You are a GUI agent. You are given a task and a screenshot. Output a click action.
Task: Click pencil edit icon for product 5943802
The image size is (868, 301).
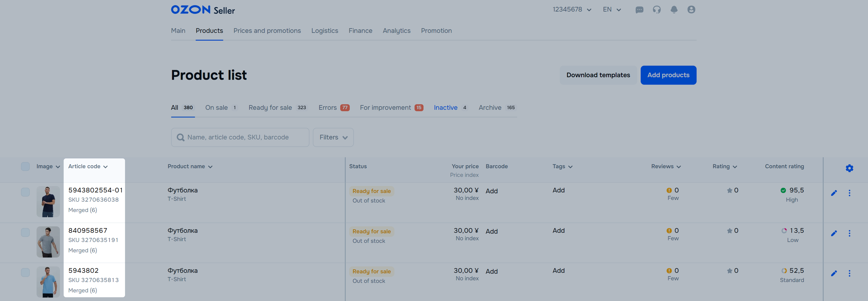tap(834, 273)
